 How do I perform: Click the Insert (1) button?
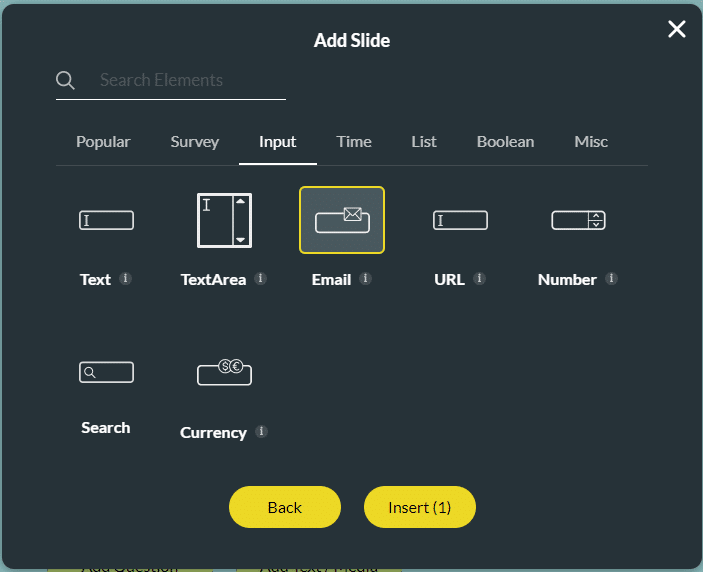coord(419,508)
